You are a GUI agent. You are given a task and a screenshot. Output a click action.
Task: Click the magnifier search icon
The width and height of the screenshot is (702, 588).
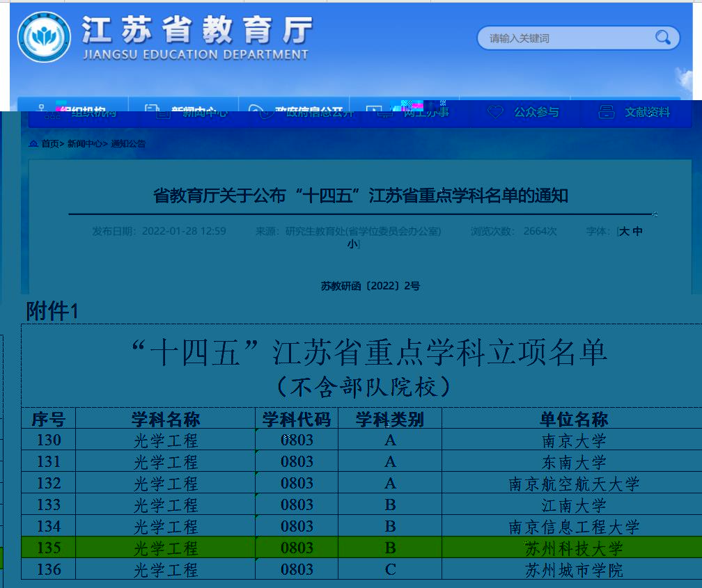[x=662, y=38]
